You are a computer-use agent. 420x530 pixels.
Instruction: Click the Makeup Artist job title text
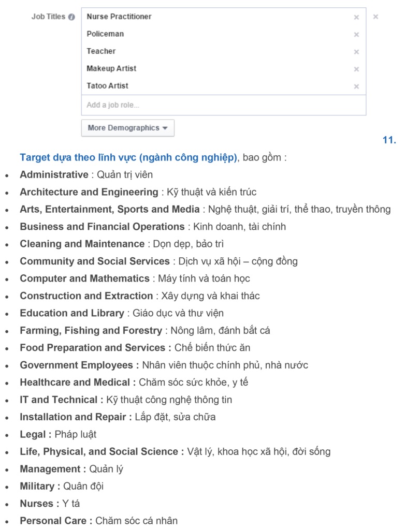tap(111, 68)
